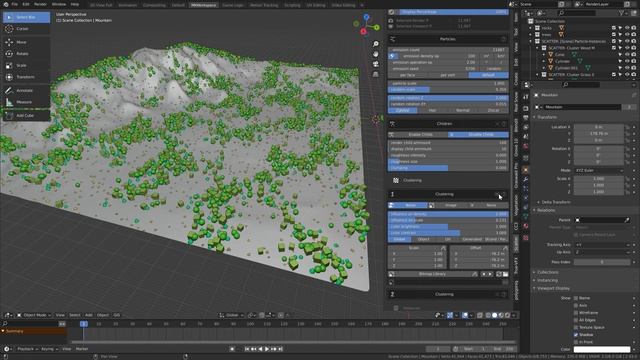Open the Tracking Axis dropdown
Screen dimensions: 640x360
(602, 245)
